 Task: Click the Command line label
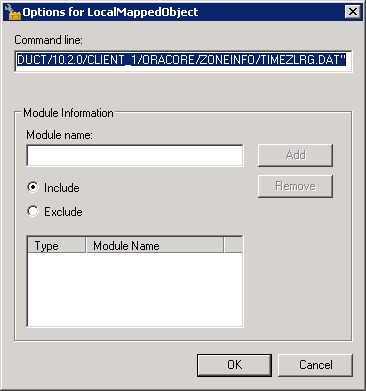pyautogui.click(x=48, y=40)
